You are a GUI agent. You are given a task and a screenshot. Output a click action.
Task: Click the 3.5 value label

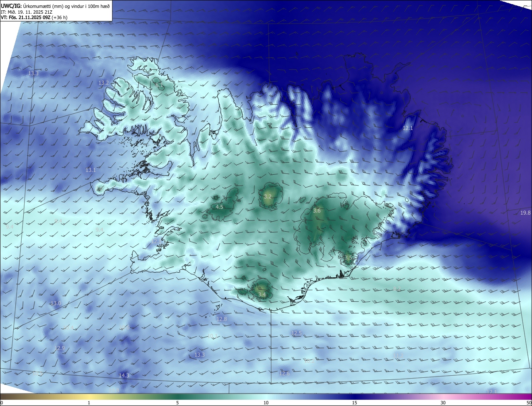348,257
